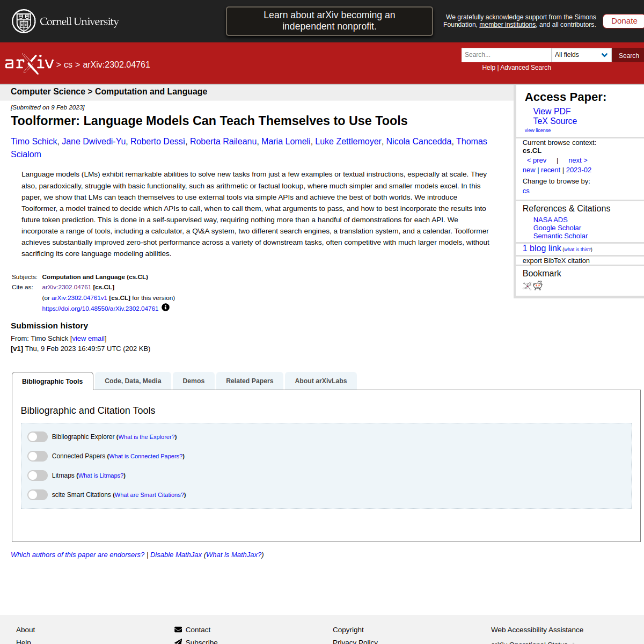Enable Connected Papers toggle
Viewport: 644px width, 644px height.
click(x=38, y=456)
